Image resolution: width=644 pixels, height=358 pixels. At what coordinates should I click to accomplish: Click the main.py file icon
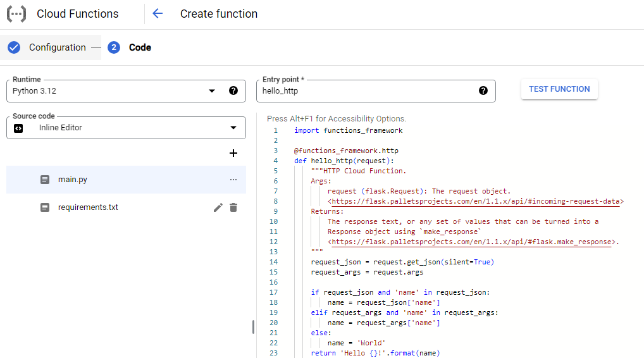pyautogui.click(x=45, y=180)
